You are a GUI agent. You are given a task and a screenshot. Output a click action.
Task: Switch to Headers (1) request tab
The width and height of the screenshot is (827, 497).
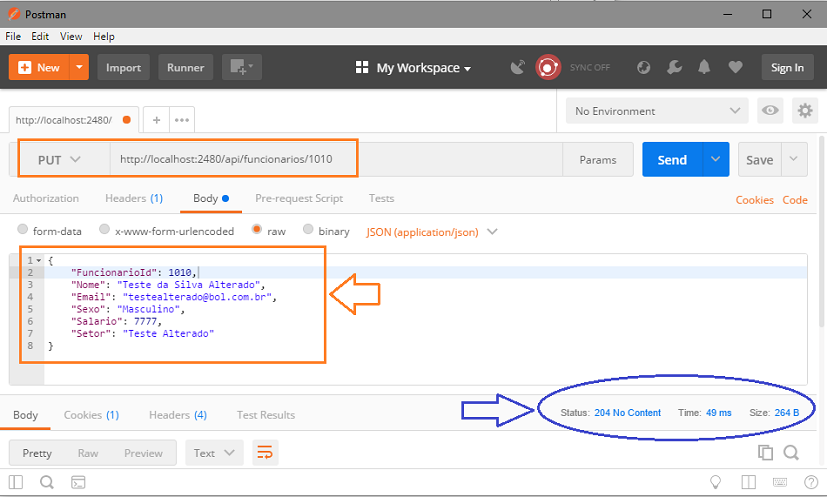click(x=134, y=198)
